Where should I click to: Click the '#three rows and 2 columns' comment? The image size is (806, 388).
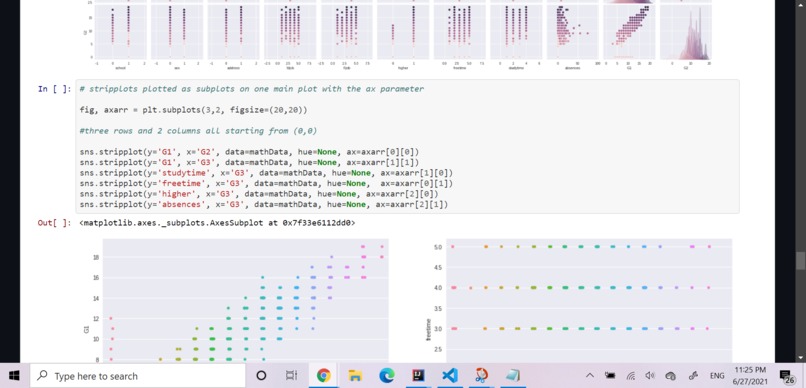198,131
